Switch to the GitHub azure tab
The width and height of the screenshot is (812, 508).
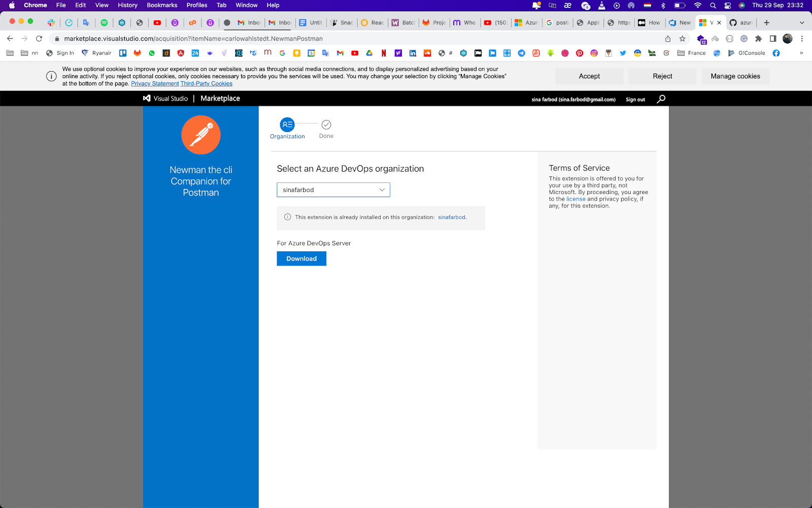[740, 22]
